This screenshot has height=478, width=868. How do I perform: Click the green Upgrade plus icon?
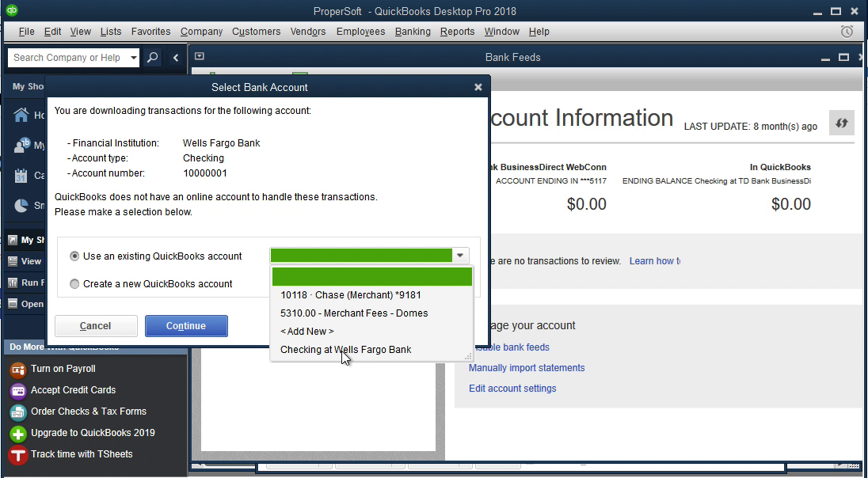pos(17,434)
